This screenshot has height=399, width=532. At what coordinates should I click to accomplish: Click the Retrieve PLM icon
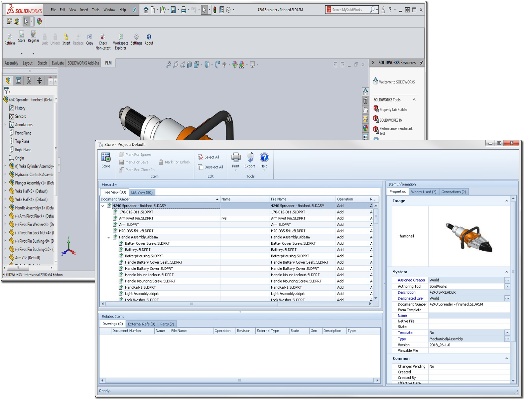coord(10,39)
